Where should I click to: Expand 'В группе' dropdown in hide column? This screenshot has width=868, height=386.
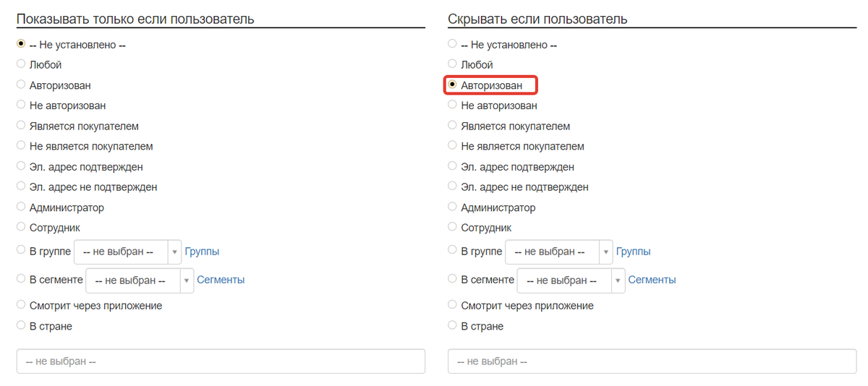point(558,252)
